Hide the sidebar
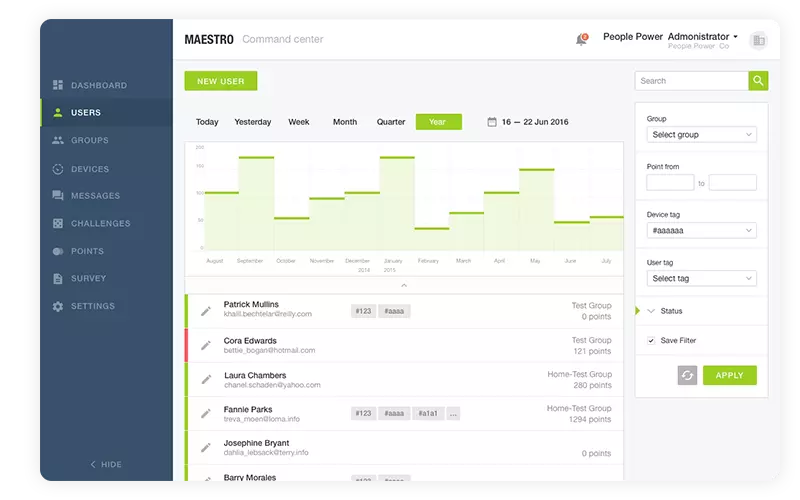The height and width of the screenshot is (500, 800). click(x=106, y=464)
